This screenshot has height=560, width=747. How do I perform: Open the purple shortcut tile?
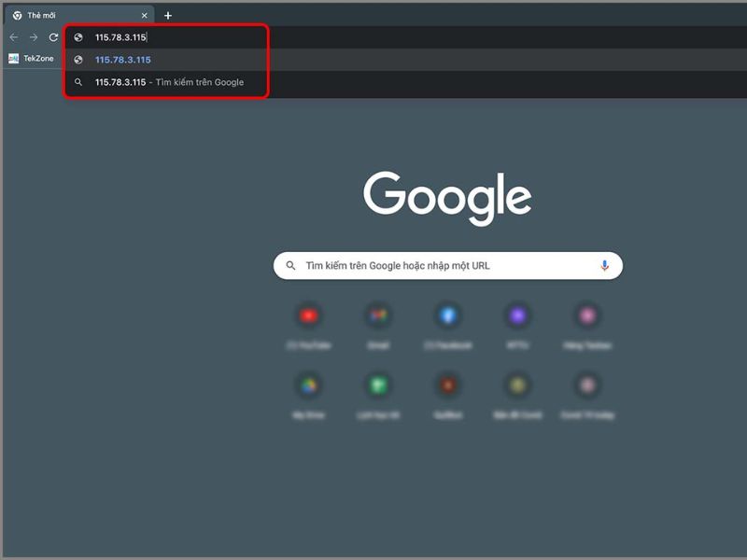point(518,326)
